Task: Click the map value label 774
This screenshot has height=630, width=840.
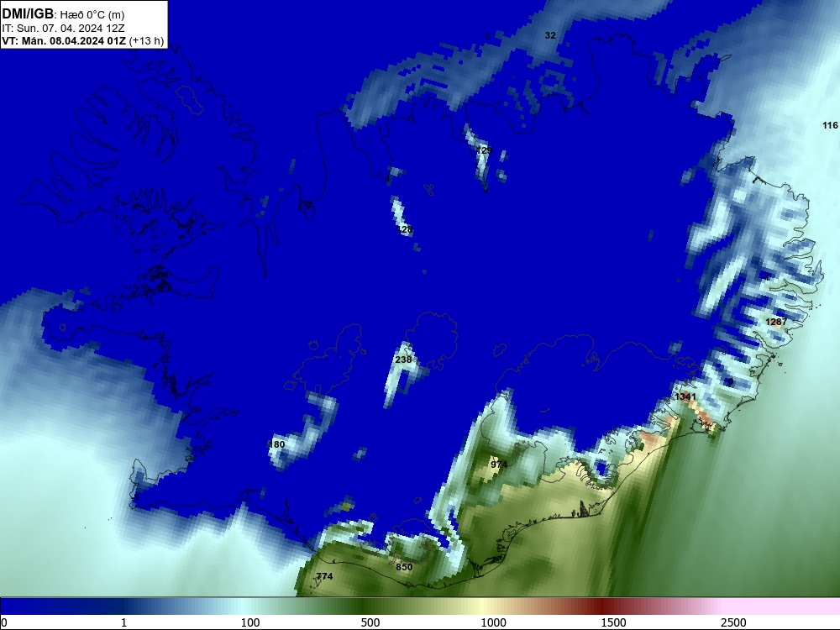Action: [324, 576]
